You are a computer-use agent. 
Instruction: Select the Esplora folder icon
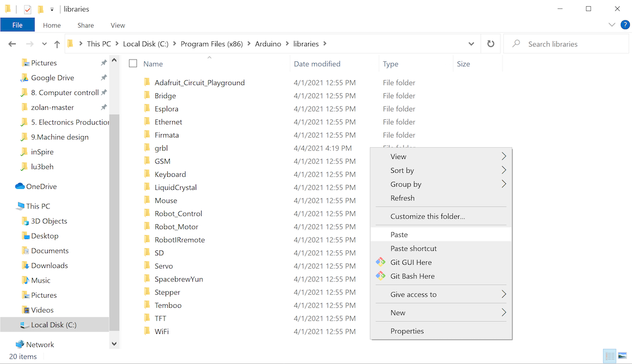tap(147, 109)
